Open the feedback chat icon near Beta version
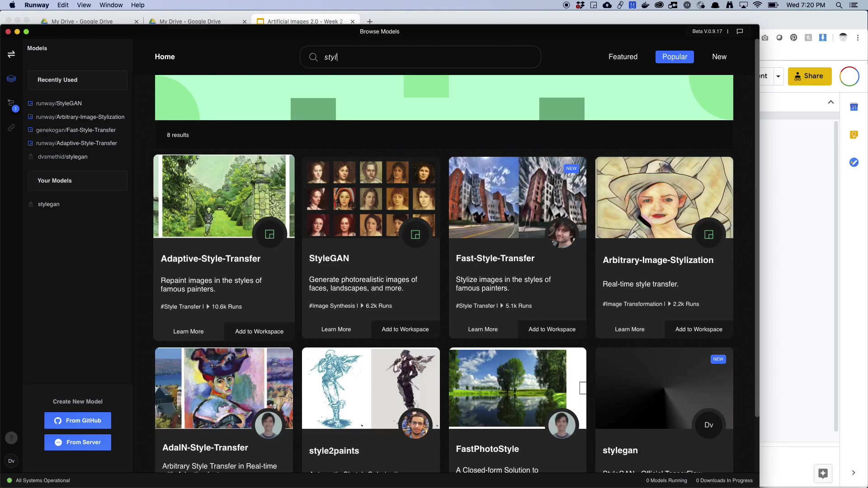This screenshot has height=488, width=868. (x=740, y=31)
